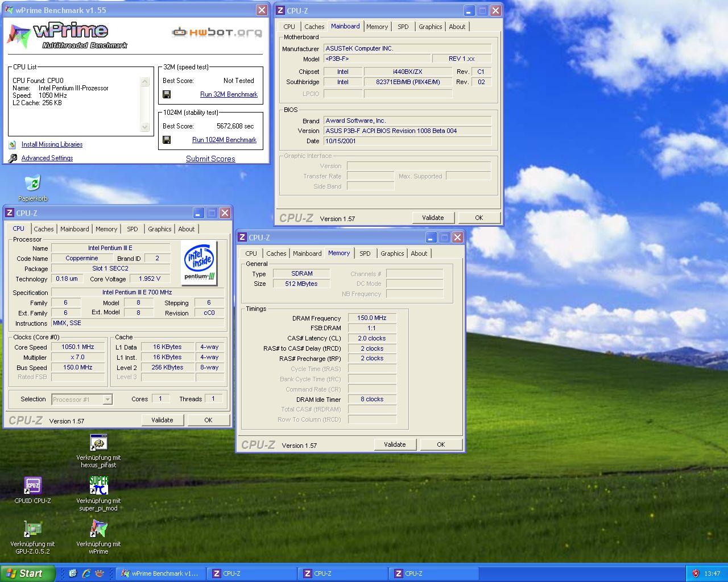
Task: Click OK in the Mainboard CPU-Z window
Action: coord(479,218)
